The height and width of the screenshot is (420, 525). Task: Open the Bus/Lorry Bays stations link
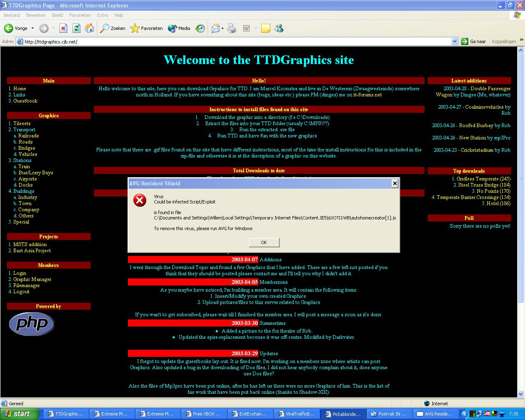36,173
